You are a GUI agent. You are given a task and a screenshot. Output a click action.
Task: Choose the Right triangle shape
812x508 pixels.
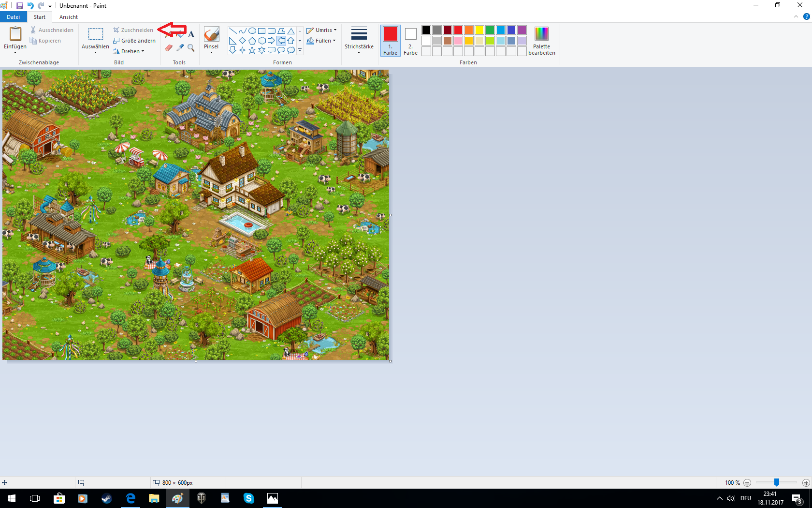[x=233, y=41]
